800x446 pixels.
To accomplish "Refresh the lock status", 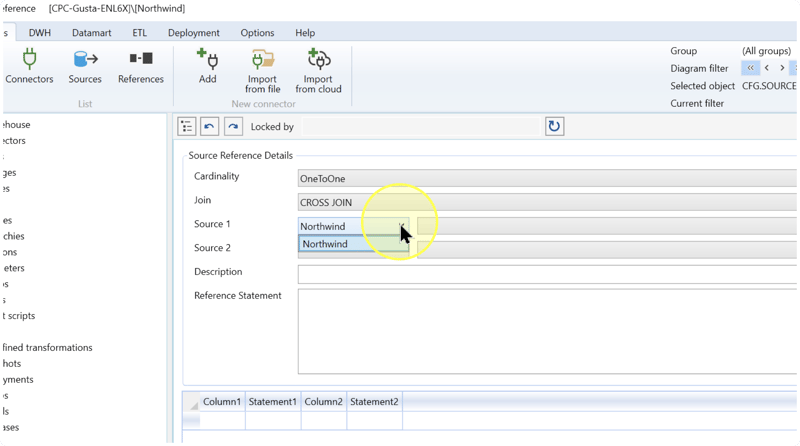I will (554, 127).
